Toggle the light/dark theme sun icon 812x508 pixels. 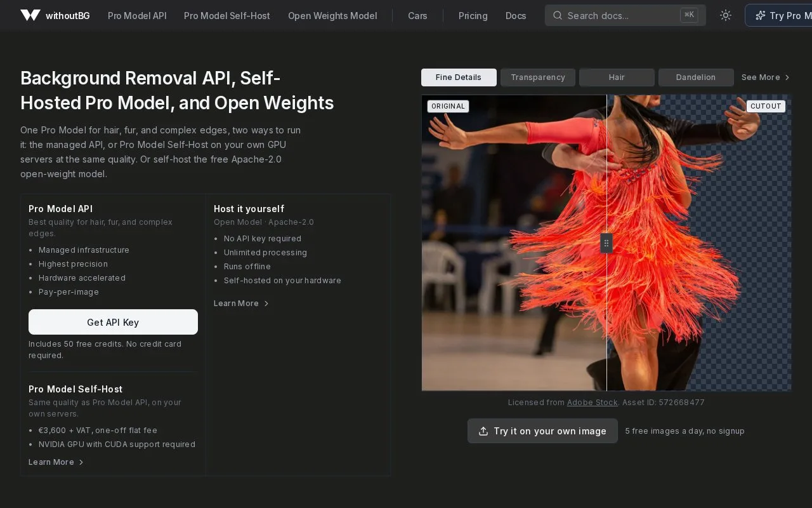726,15
